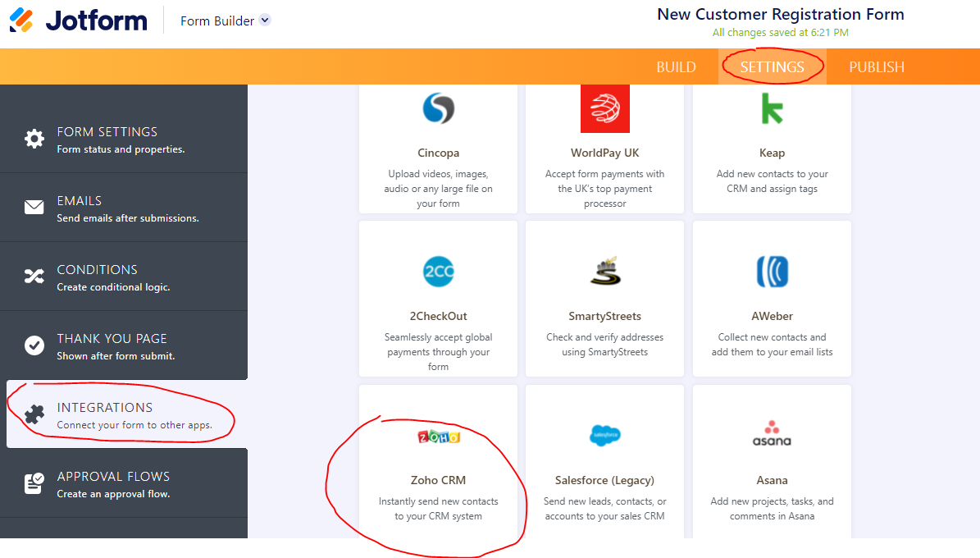Select the Keap integration title

point(772,153)
